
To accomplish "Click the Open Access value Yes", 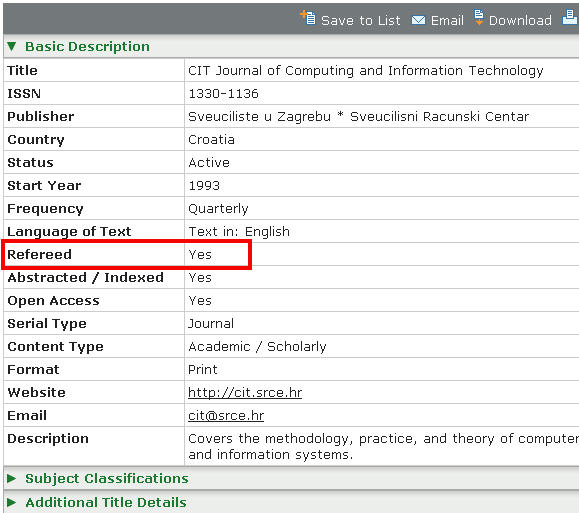I will click(x=200, y=301).
